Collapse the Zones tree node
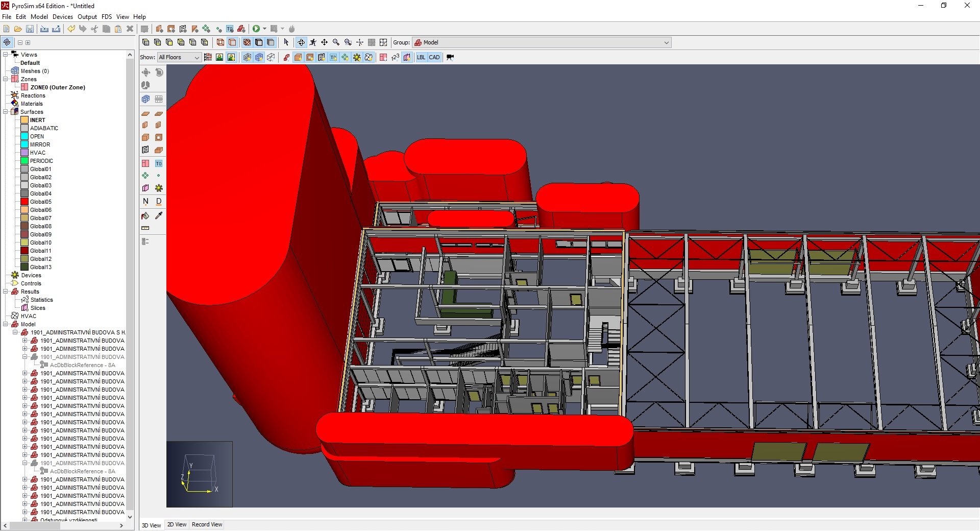Screen dimensions: 980x531 point(6,79)
